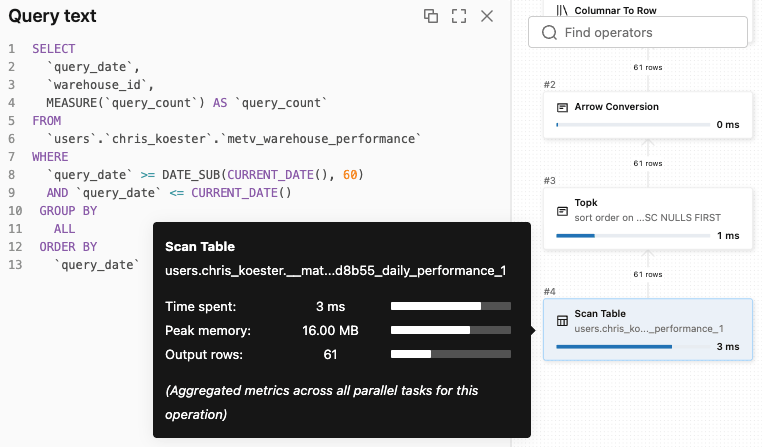This screenshot has height=447, width=762.
Task: Click the Columnar To Row icon
Action: (x=562, y=10)
